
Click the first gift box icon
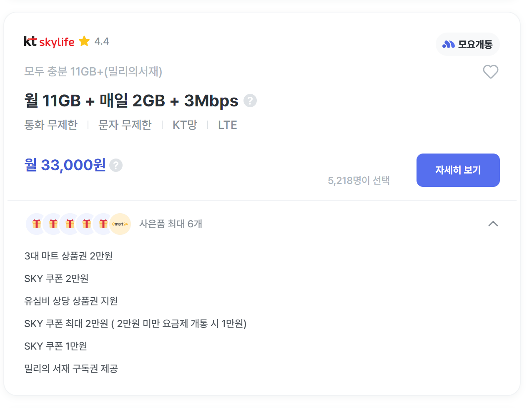[x=37, y=224]
